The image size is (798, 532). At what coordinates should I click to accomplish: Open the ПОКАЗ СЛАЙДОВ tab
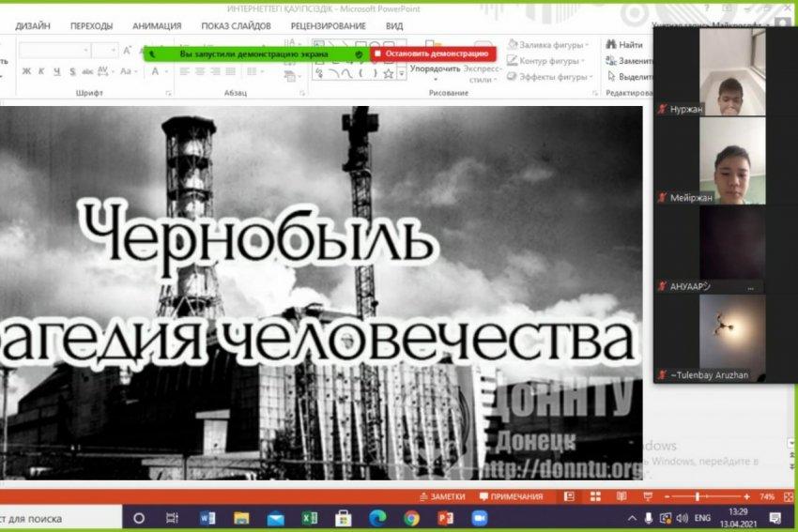tap(229, 26)
